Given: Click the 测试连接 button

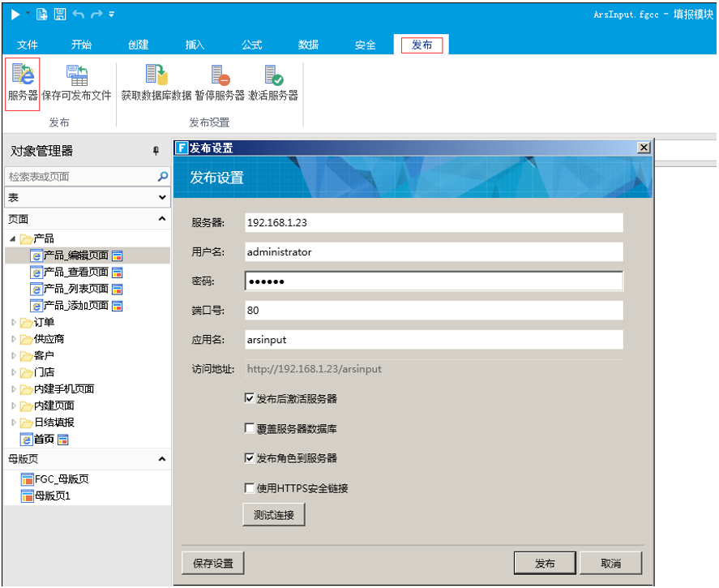Looking at the screenshot, I should [274, 514].
